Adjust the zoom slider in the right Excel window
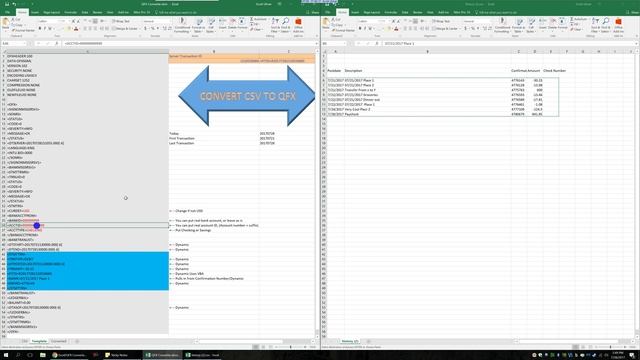 click(x=611, y=347)
